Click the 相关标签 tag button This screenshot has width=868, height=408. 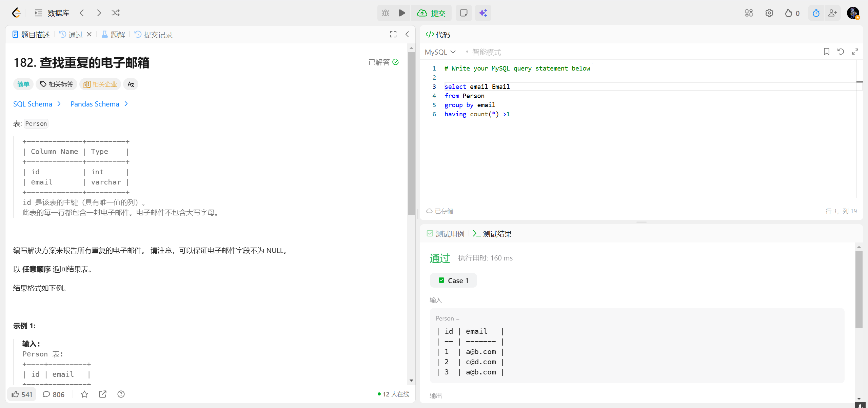(57, 84)
